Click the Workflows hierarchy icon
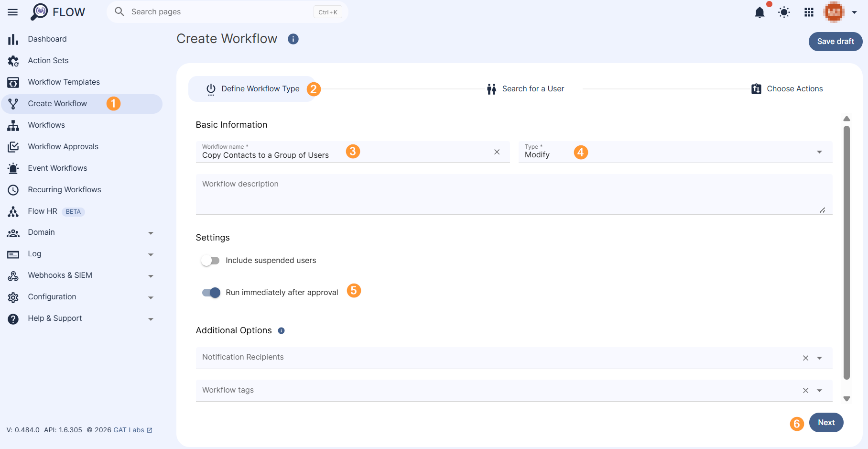Image resolution: width=868 pixels, height=449 pixels. click(13, 125)
